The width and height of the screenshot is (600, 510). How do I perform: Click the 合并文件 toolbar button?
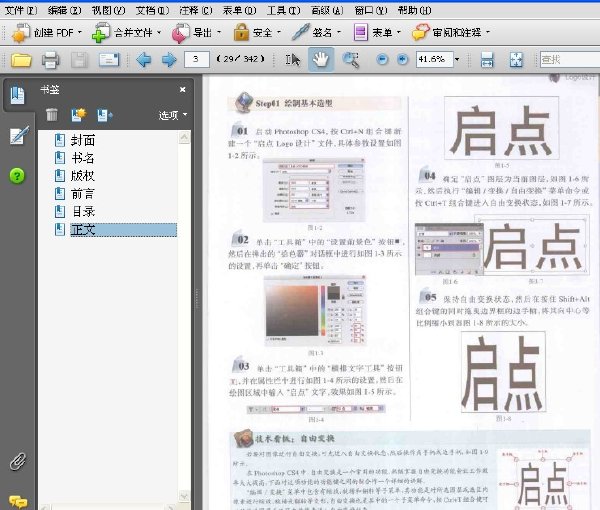coord(122,33)
